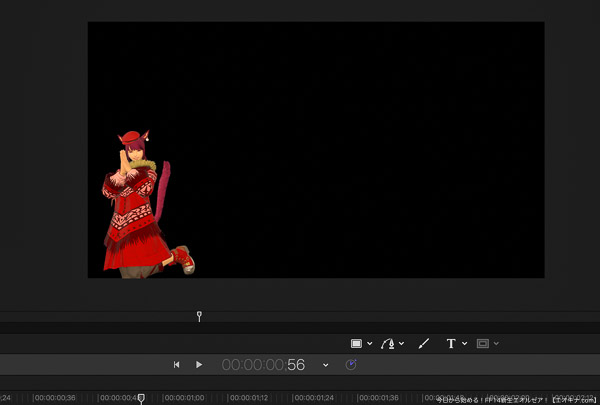
Task: Click the purple project timing icon
Action: coord(351,364)
